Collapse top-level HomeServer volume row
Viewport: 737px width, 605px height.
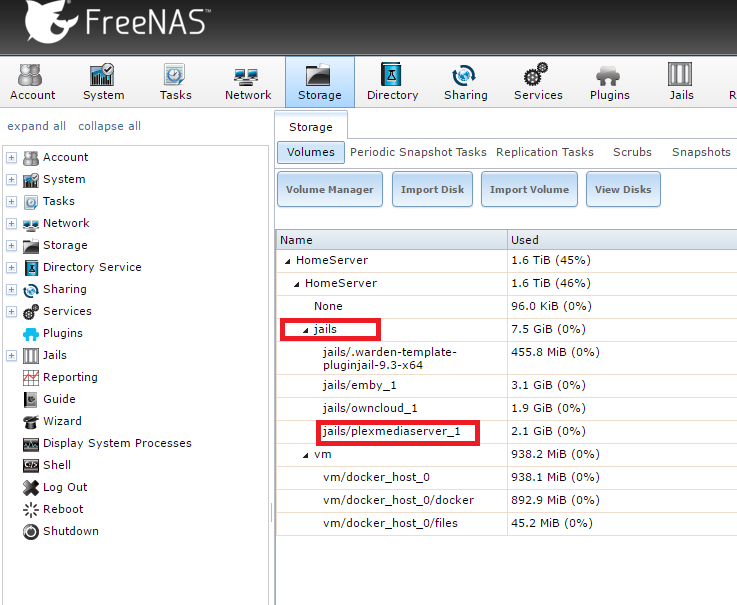coord(287,261)
